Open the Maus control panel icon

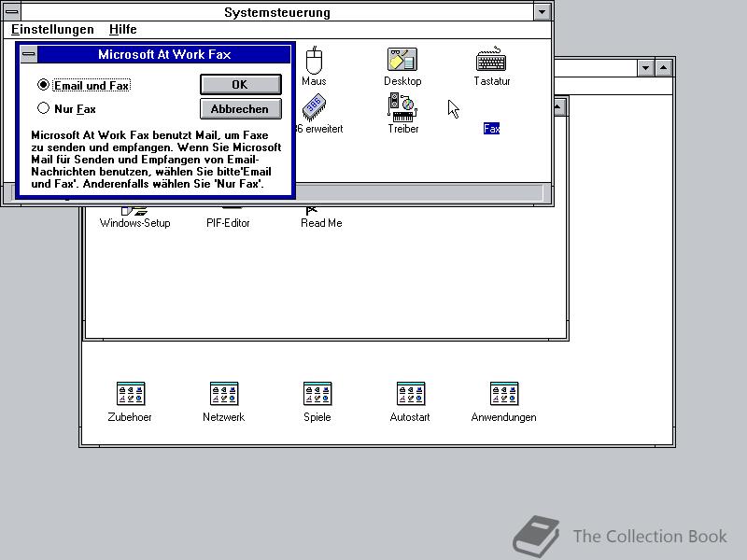[314, 61]
